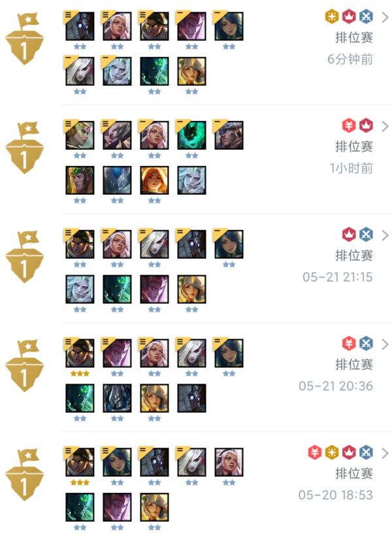Click first-place flag badge of the 05-20 18:53 match
Image resolution: width=392 pixels, height=536 pixels.
click(x=25, y=475)
